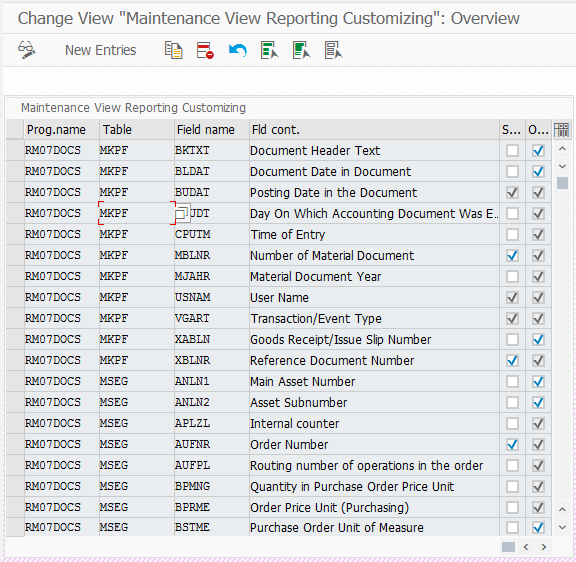
Task: Click the Delete entry icon
Action: click(205, 50)
